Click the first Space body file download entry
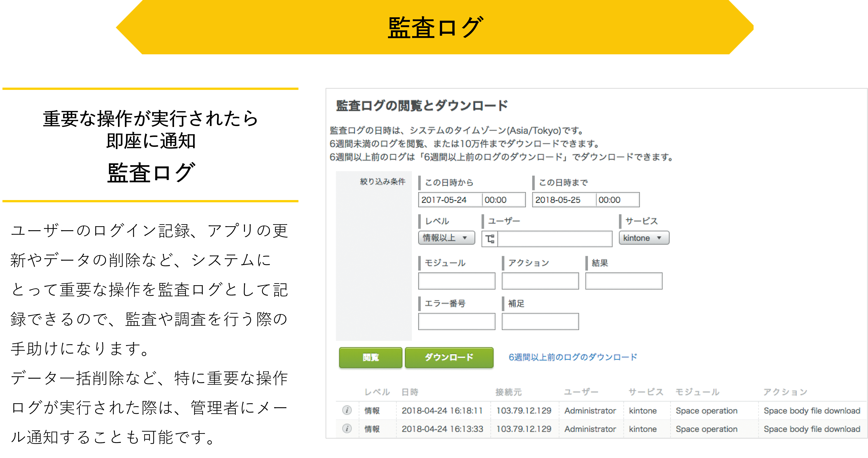868x458 pixels. (x=812, y=410)
